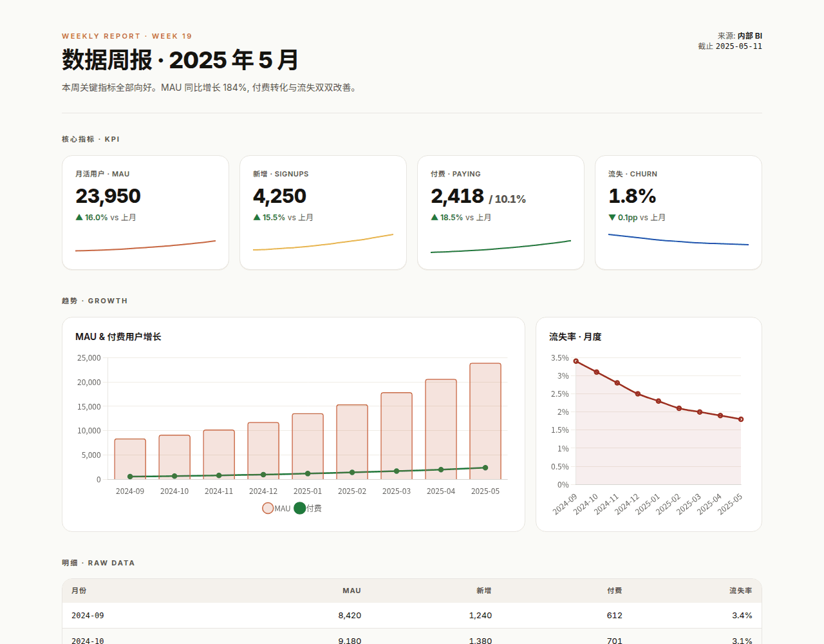Viewport: 824px width, 644px height.
Task: Click the 3.4% churn cell
Action: tap(742, 616)
